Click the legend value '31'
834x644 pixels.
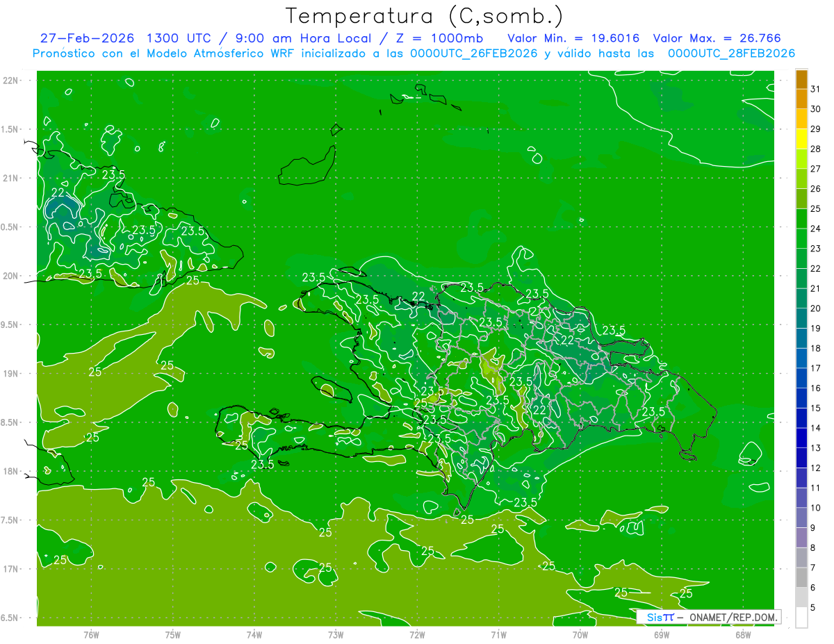pos(816,89)
